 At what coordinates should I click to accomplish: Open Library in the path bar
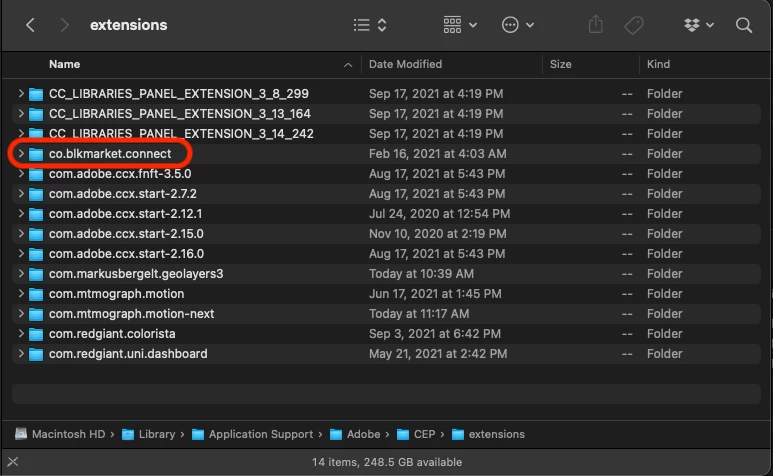coord(148,434)
